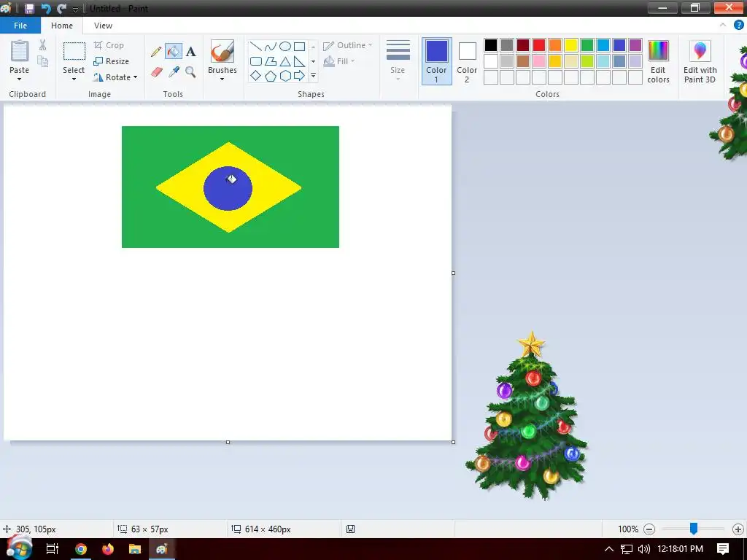Image resolution: width=747 pixels, height=560 pixels.
Task: Click the Paste clipboard icon
Action: coord(20,51)
